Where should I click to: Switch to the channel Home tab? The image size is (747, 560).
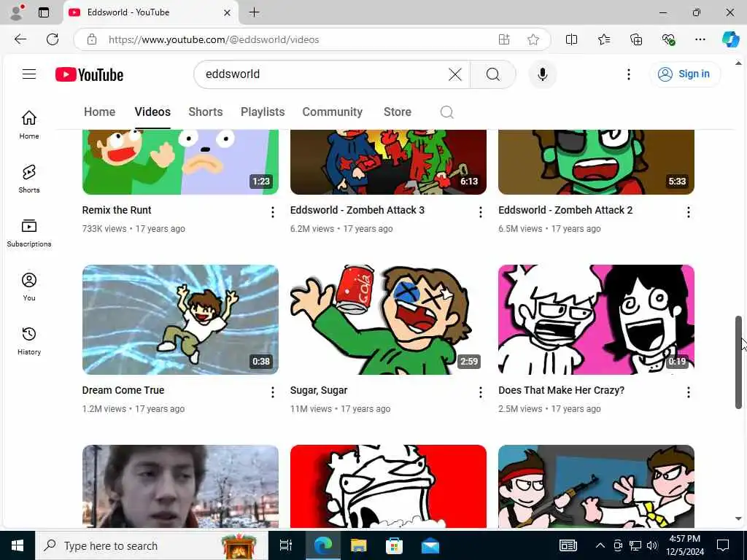(99, 112)
